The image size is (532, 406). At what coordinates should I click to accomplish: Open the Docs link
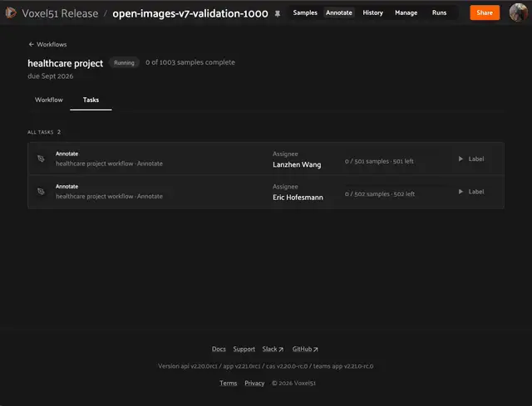pos(219,349)
